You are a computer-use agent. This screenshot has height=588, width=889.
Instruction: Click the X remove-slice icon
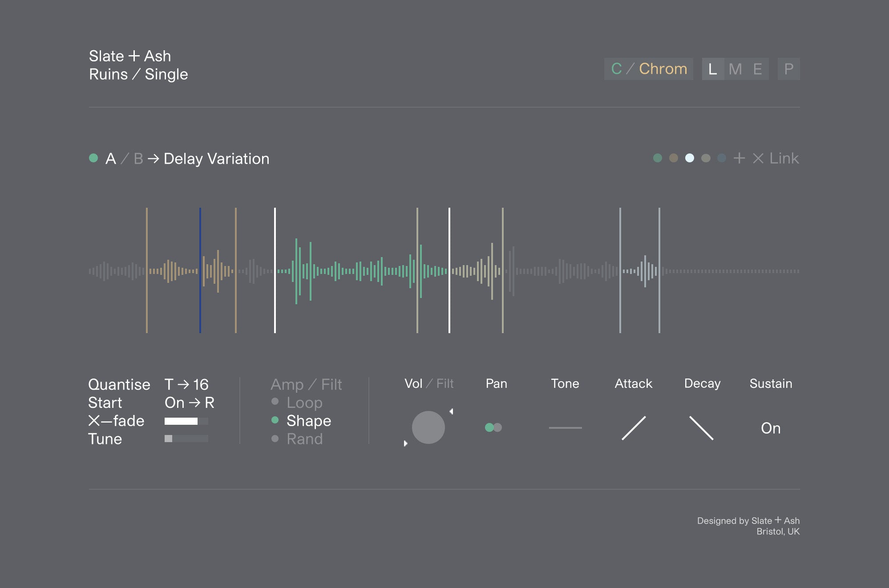pyautogui.click(x=758, y=158)
